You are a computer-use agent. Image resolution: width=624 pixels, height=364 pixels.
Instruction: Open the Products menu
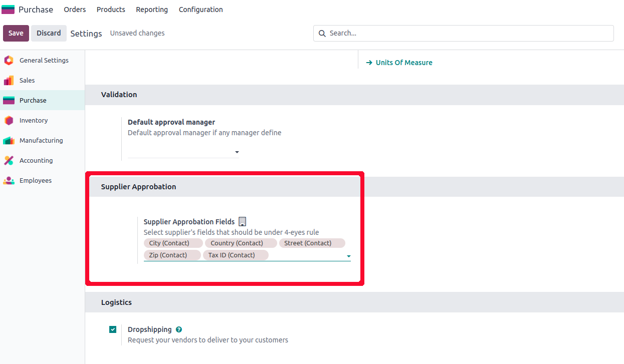point(111,10)
